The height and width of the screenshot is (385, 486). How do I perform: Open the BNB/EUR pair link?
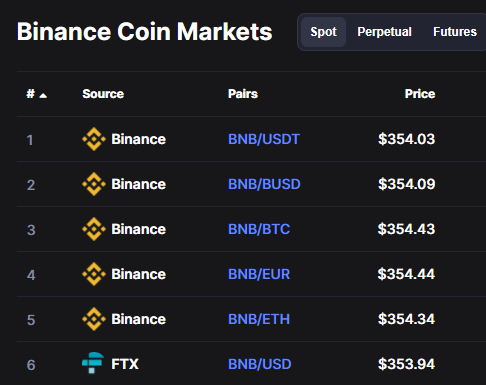coord(259,274)
